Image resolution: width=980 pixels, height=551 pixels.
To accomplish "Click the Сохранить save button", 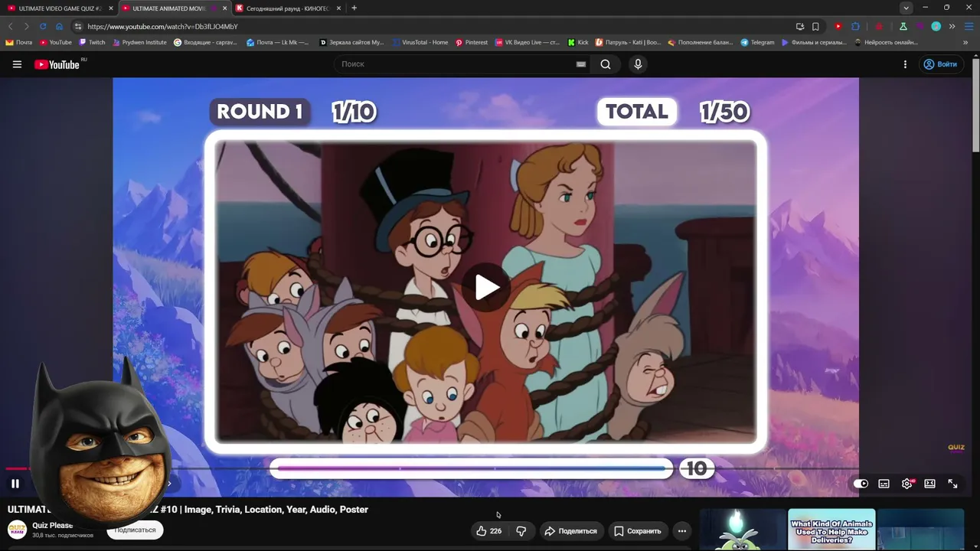I will click(x=637, y=531).
